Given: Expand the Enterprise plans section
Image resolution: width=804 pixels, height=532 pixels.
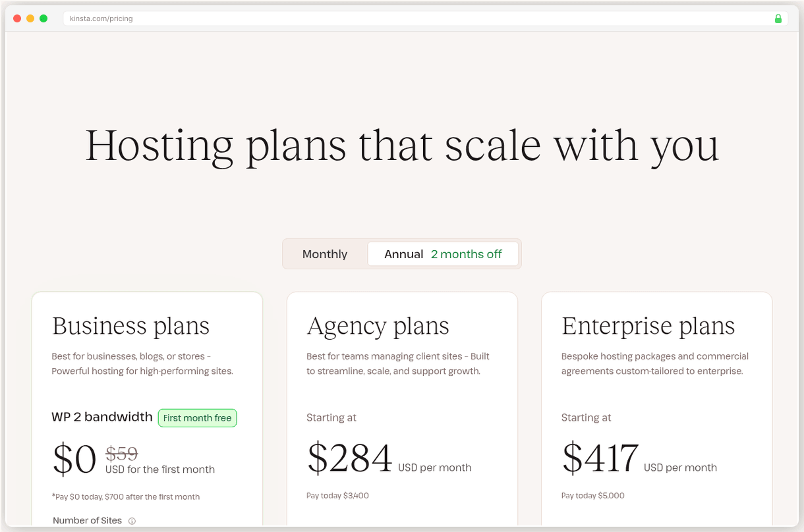Looking at the screenshot, I should coord(648,325).
